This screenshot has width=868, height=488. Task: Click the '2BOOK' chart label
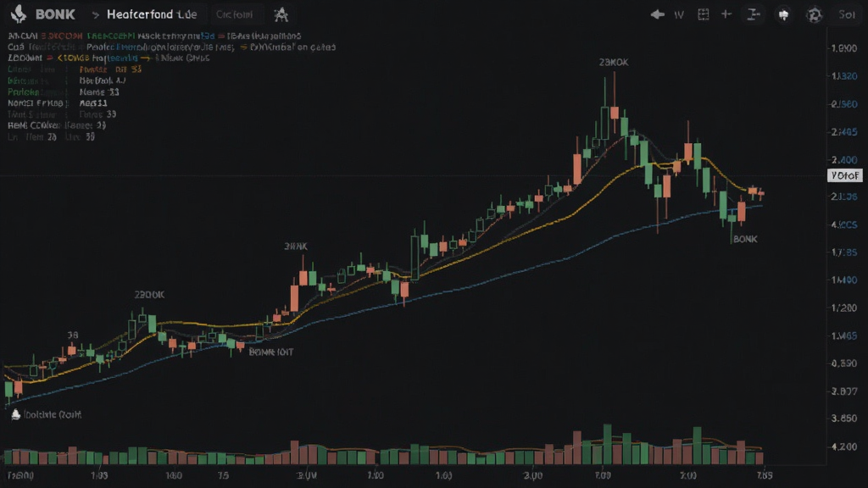(x=149, y=295)
